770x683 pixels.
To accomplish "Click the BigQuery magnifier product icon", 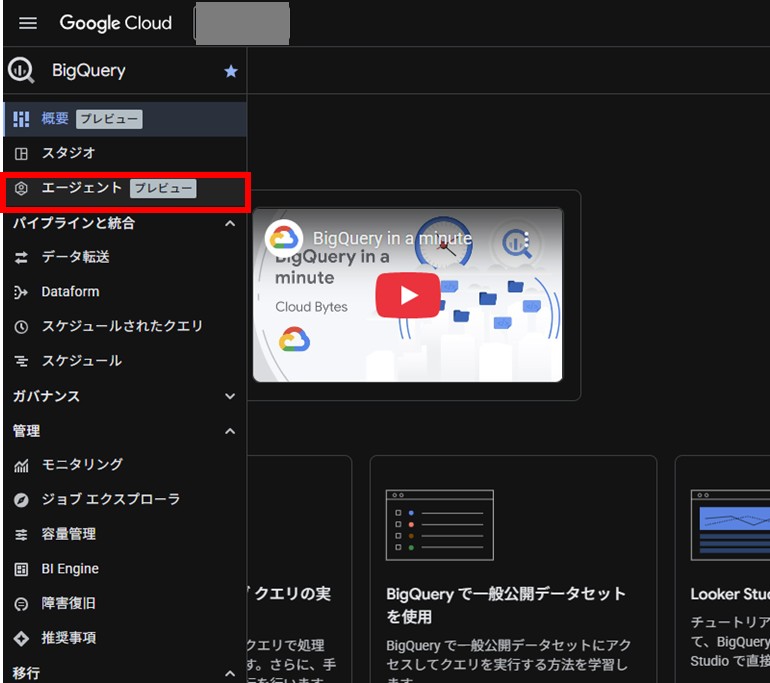I will pyautogui.click(x=21, y=71).
